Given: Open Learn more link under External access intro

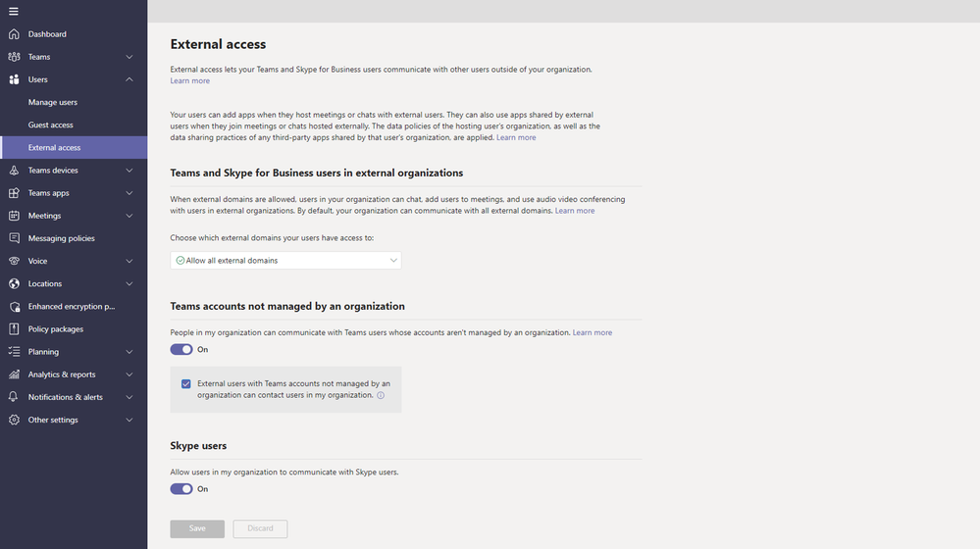Looking at the screenshot, I should 190,80.
